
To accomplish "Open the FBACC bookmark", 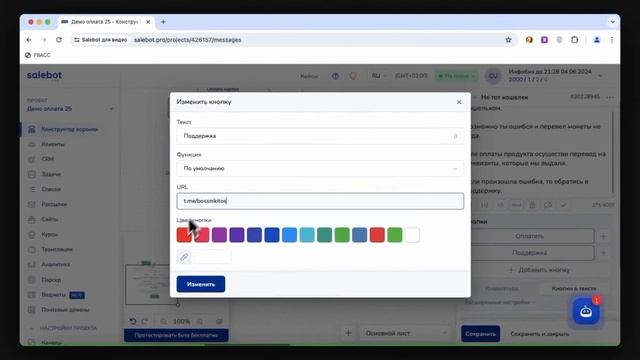I will pos(38,55).
